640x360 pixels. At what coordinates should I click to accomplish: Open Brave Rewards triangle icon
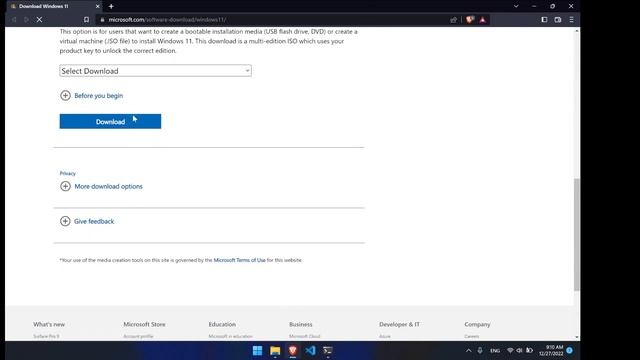point(483,20)
